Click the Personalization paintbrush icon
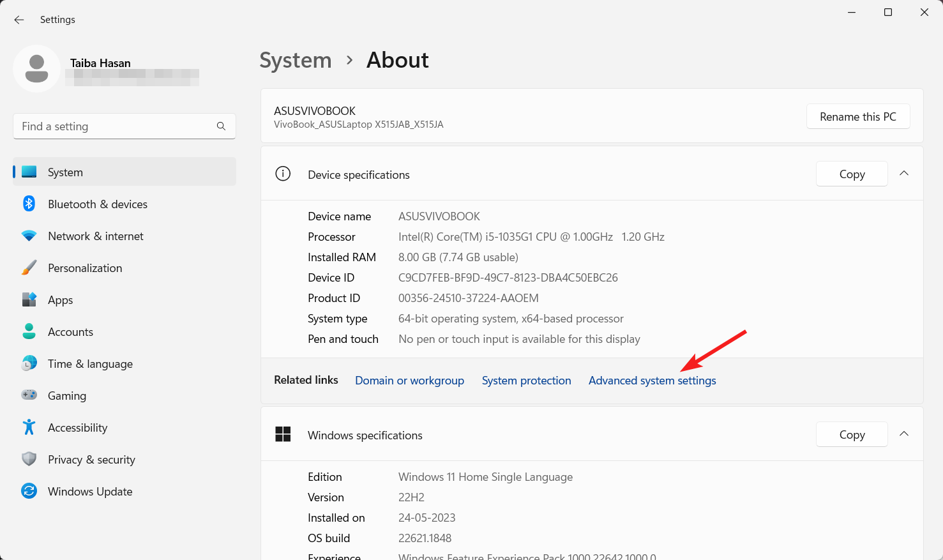943x560 pixels. point(29,268)
